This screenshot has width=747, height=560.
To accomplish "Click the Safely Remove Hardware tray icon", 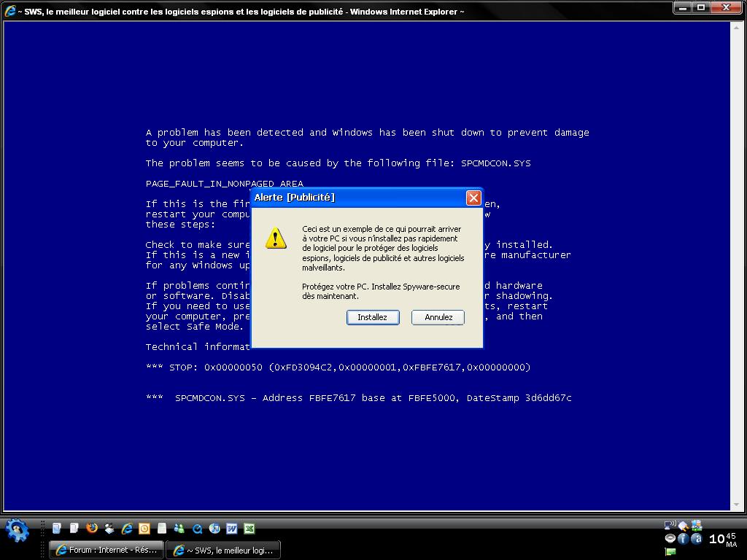I will click(x=683, y=526).
